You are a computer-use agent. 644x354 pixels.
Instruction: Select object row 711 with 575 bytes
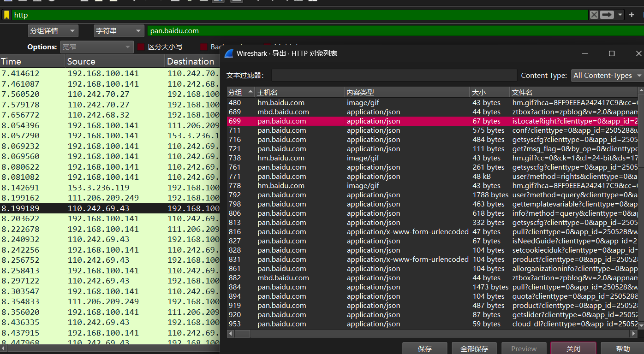pos(432,130)
